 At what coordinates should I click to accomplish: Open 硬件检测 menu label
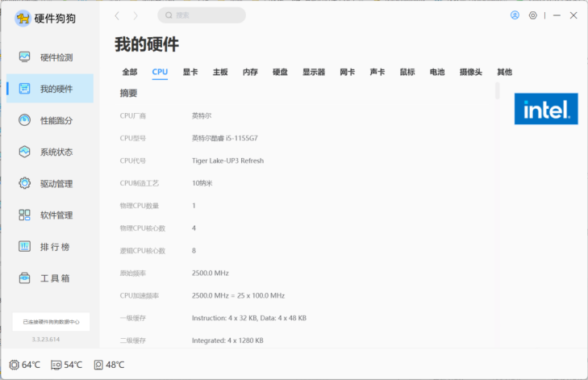tap(56, 57)
